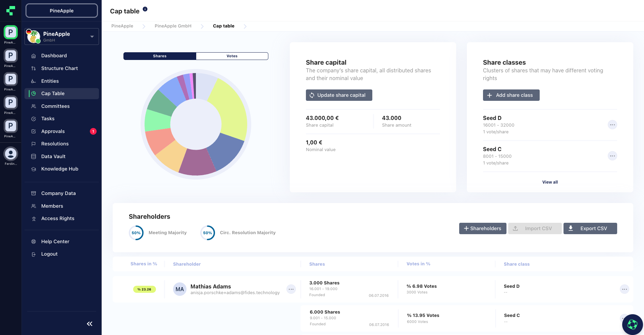Open the Resolutions sidebar icon
Screen dimensions: 644x335
point(34,144)
